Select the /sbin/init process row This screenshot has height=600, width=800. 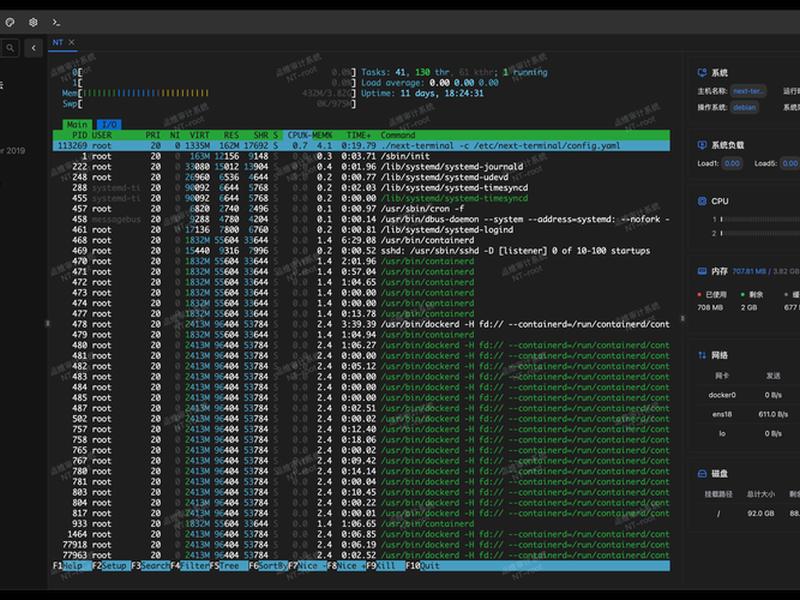pos(361,156)
